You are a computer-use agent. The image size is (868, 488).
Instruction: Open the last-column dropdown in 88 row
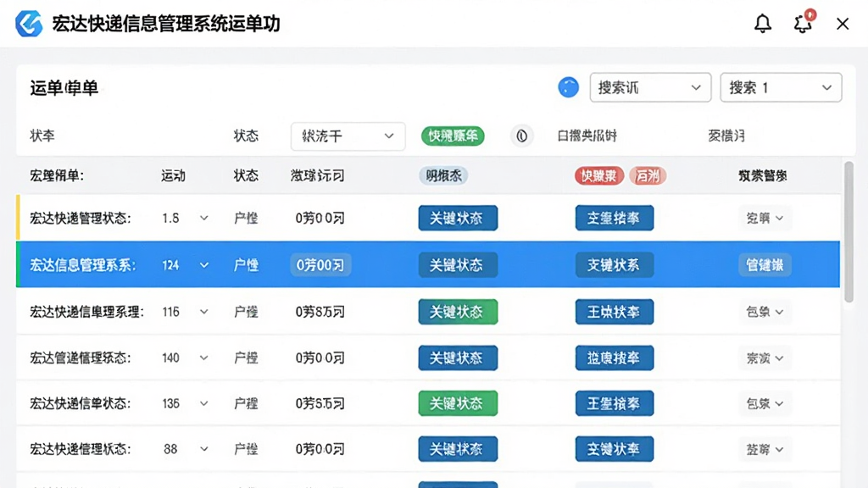point(765,449)
